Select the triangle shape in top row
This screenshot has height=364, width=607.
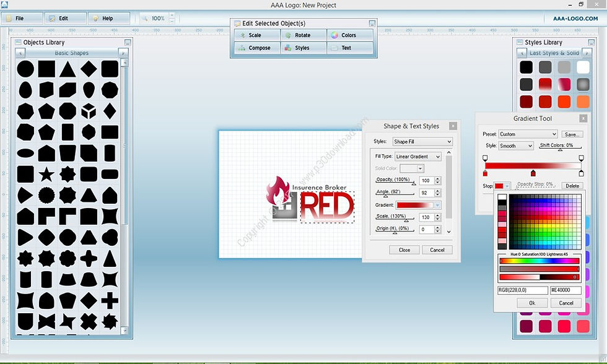click(68, 69)
